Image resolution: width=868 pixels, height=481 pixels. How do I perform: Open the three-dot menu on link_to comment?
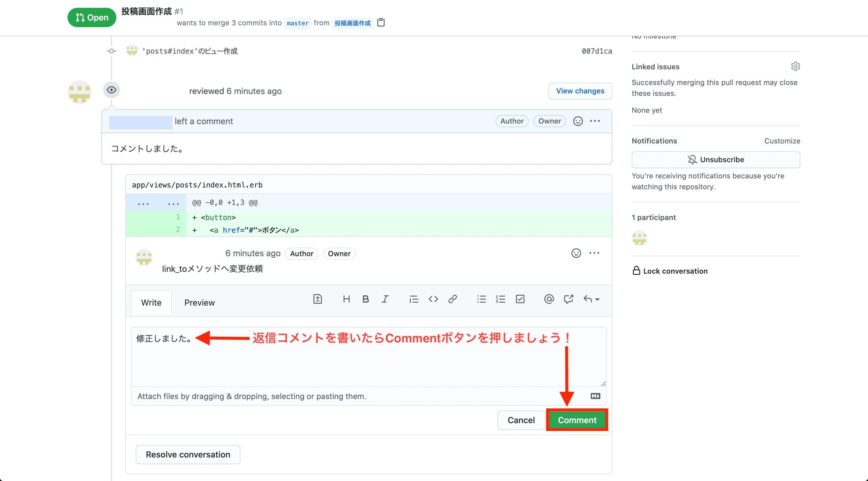tap(594, 253)
